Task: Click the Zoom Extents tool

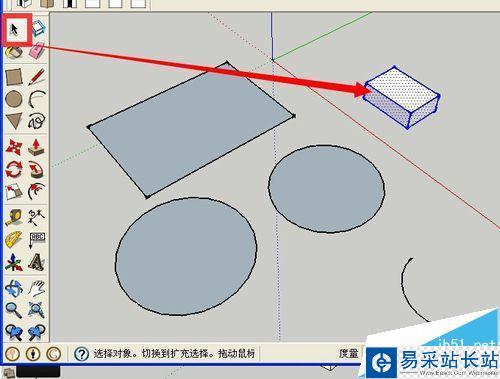Action: 36,310
